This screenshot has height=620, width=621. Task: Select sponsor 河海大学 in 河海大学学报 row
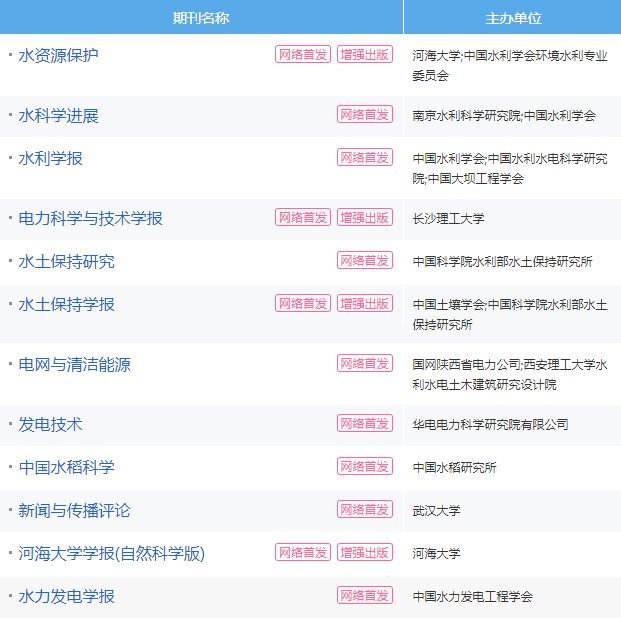[x=436, y=553]
